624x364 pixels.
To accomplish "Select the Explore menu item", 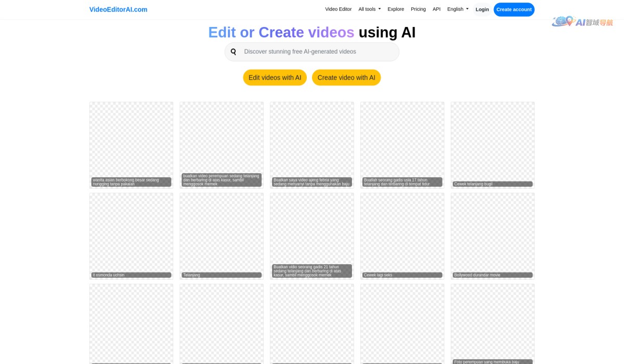I will (x=396, y=9).
